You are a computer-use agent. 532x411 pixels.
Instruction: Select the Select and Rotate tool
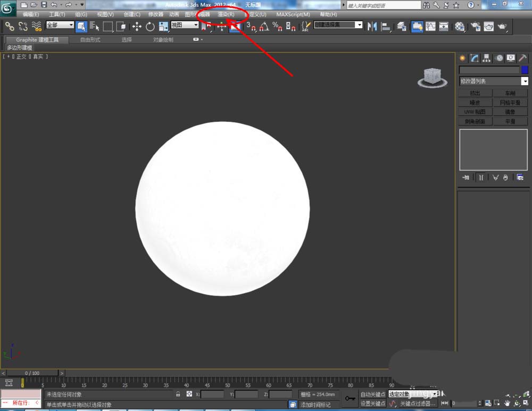(150, 26)
